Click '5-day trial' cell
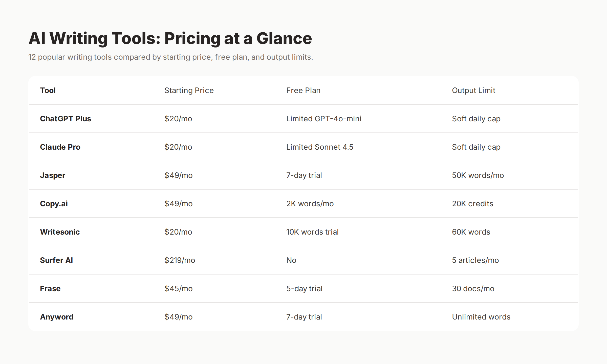The height and width of the screenshot is (364, 607). tap(304, 288)
